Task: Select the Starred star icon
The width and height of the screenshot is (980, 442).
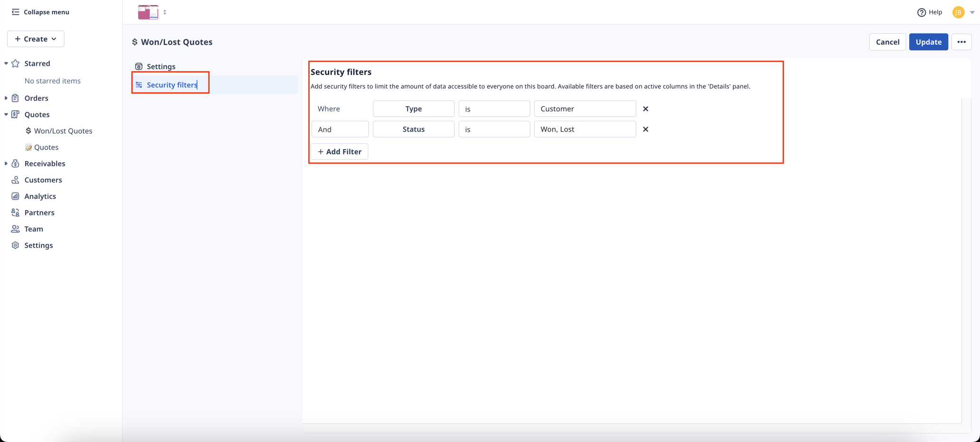Action: tap(16, 63)
